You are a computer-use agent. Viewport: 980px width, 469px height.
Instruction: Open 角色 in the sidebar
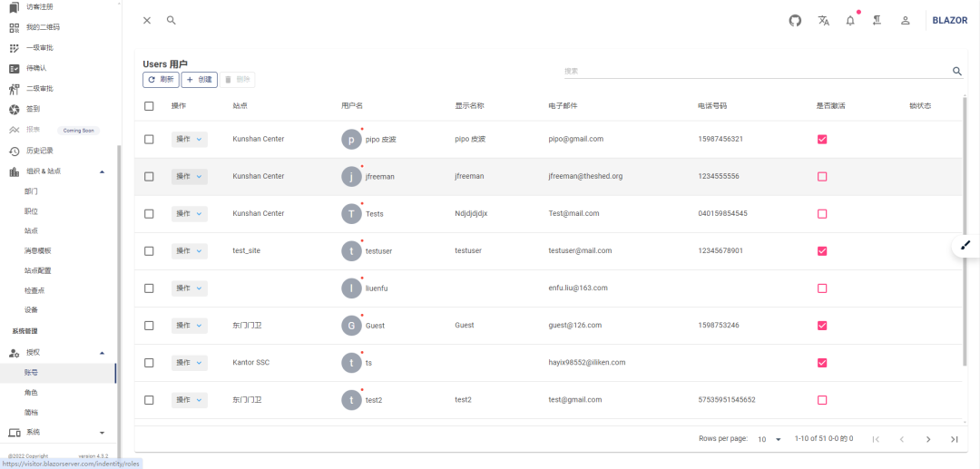coord(31,393)
